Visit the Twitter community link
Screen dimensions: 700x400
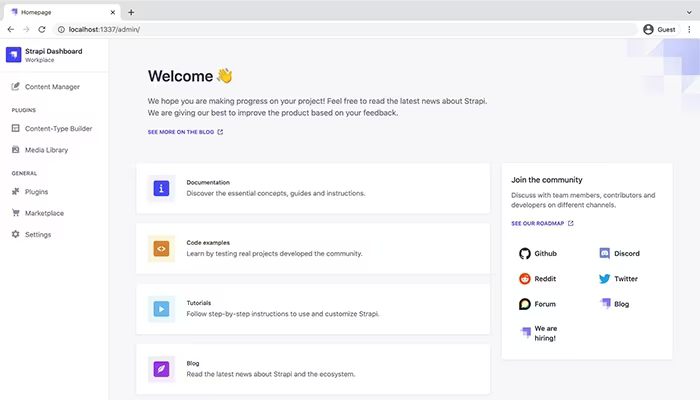click(626, 279)
